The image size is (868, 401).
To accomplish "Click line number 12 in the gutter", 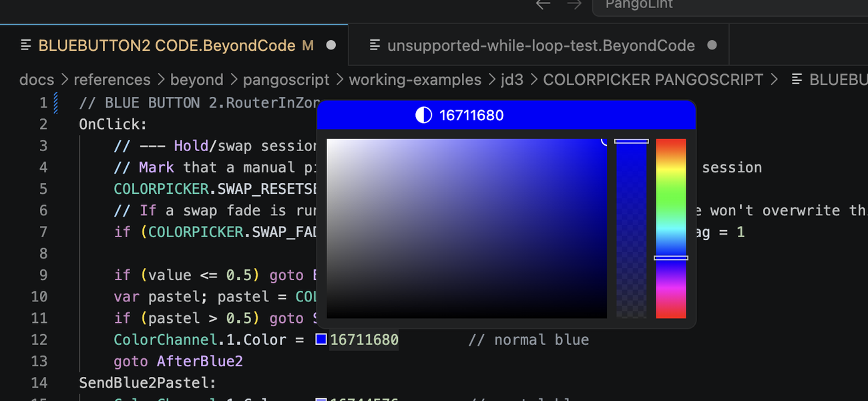I will click(39, 340).
